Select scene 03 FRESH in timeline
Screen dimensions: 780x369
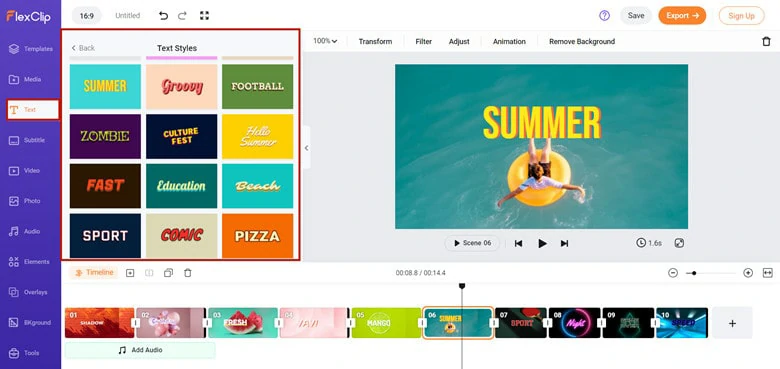pyautogui.click(x=243, y=323)
